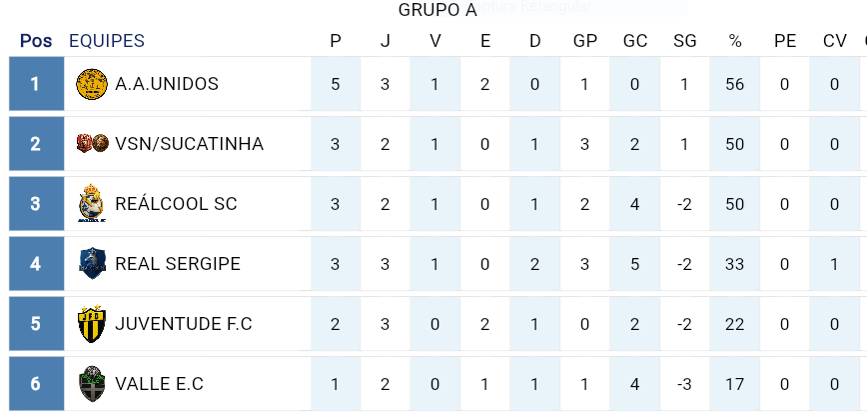Click the JUVENTUDE F.C striped badge
Screen dimensions: 868x419
[92, 324]
